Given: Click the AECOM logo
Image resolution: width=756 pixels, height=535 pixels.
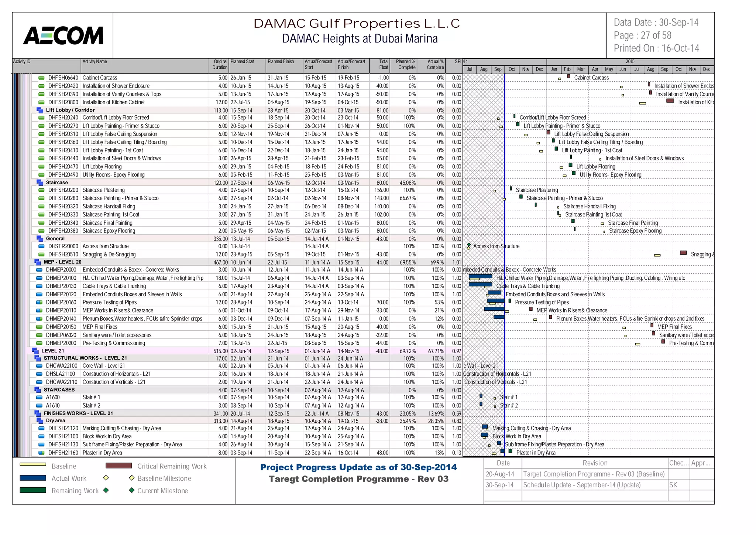Looking at the screenshot, I should 63,35.
